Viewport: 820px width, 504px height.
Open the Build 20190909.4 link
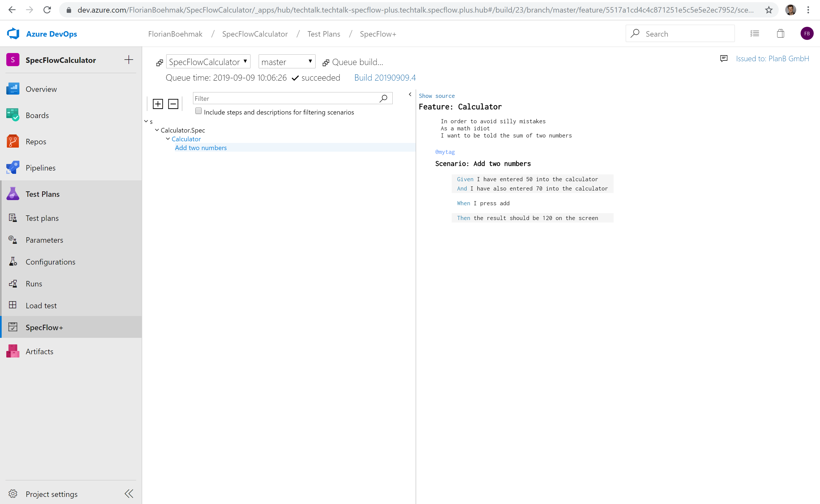[385, 78]
